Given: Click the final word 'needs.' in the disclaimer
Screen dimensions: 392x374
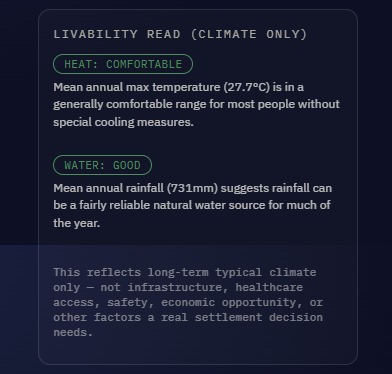Looking at the screenshot, I should [73, 332].
